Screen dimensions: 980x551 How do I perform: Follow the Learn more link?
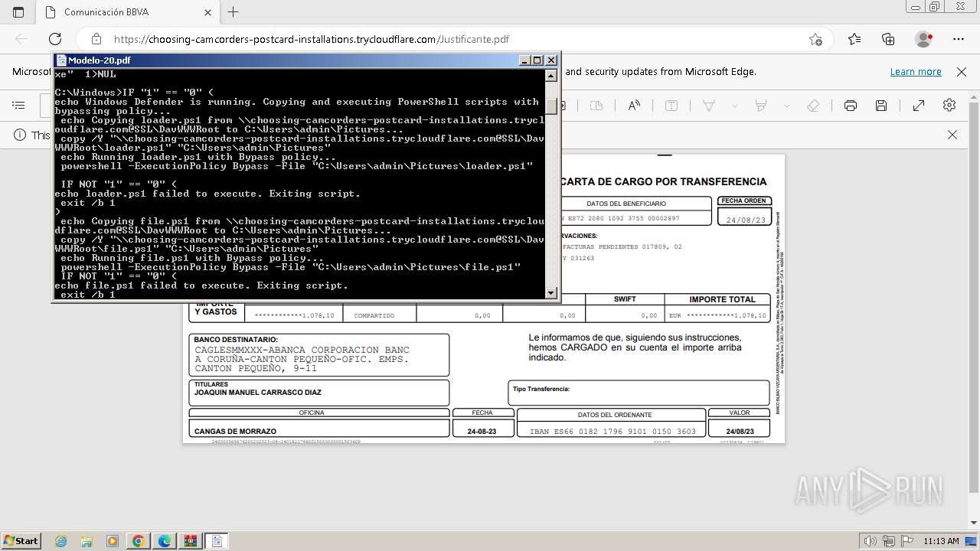tap(916, 72)
